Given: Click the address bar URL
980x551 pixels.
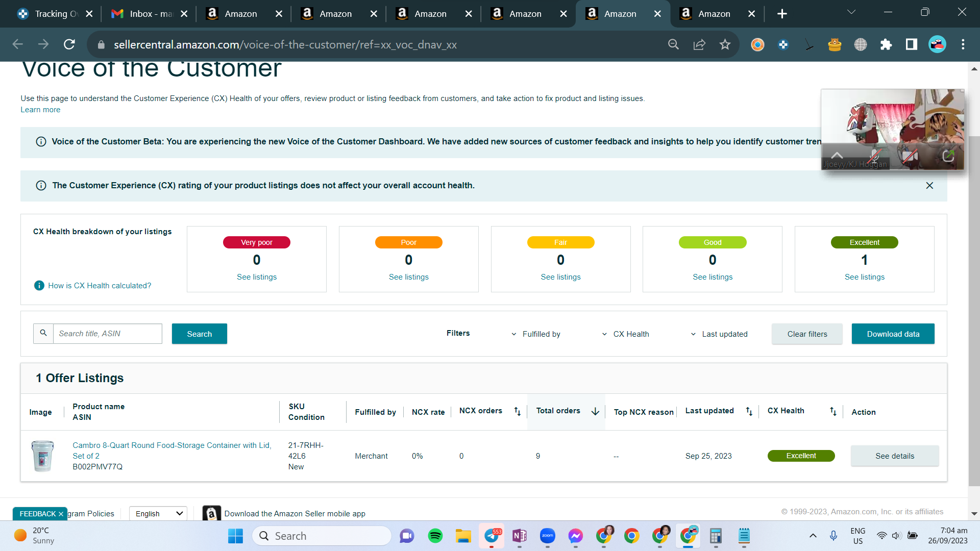Looking at the screenshot, I should (285, 45).
